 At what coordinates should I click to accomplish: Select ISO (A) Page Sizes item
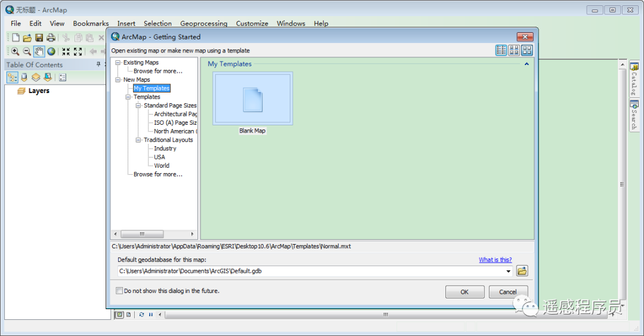click(x=175, y=123)
